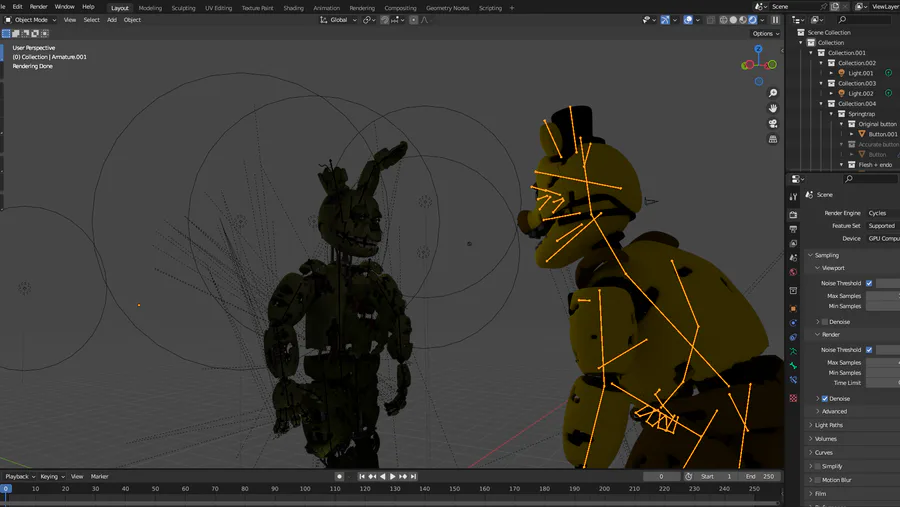Open the World properties tab icon

pos(793,272)
